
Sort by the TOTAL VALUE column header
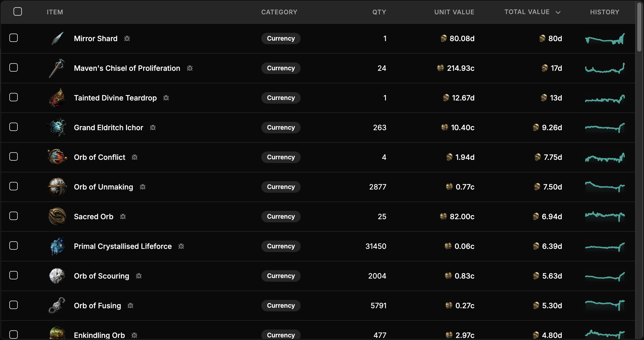click(x=527, y=12)
